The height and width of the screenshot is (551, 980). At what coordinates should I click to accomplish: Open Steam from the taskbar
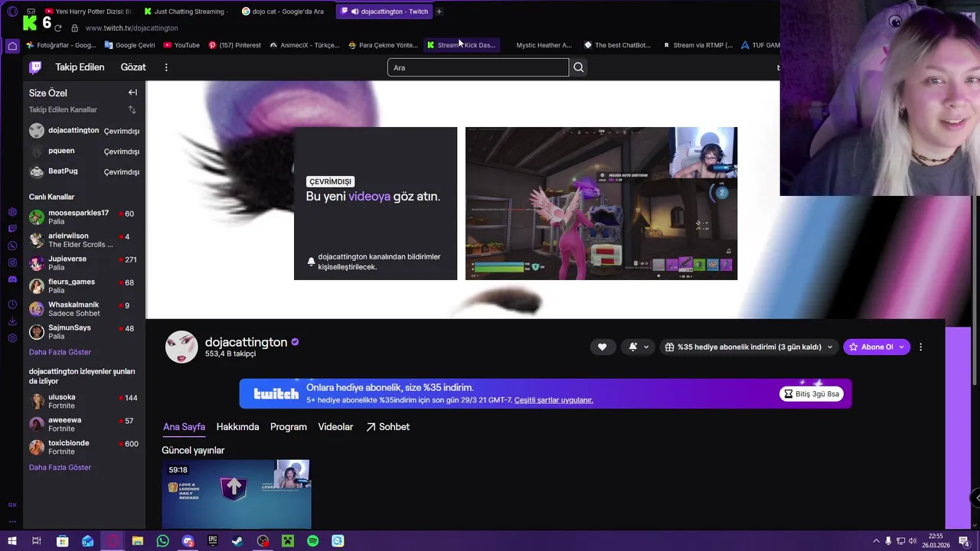click(x=237, y=541)
